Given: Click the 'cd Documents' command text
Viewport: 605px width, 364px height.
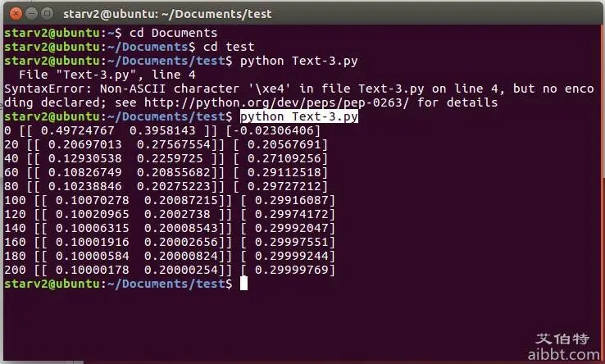Looking at the screenshot, I should click(x=173, y=33).
